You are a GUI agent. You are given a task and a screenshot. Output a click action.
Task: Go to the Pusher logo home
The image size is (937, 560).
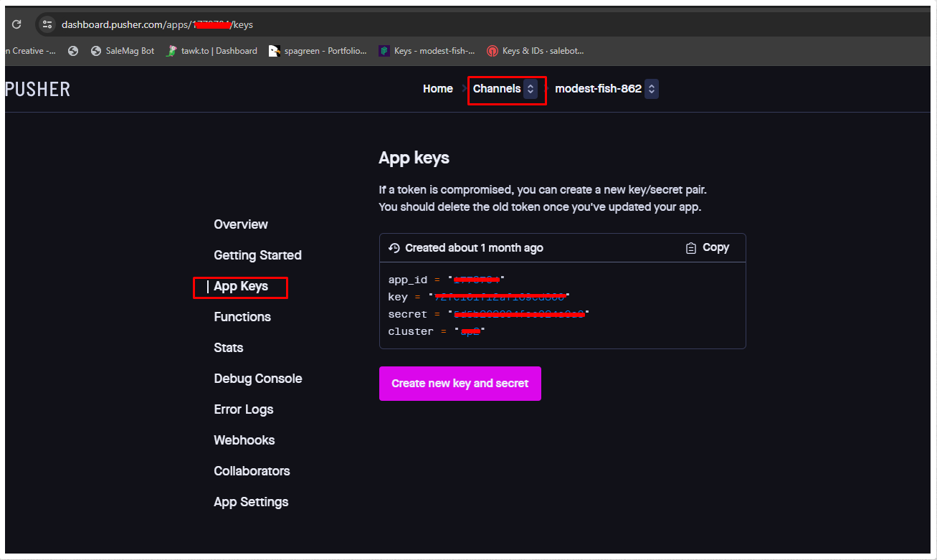[37, 90]
